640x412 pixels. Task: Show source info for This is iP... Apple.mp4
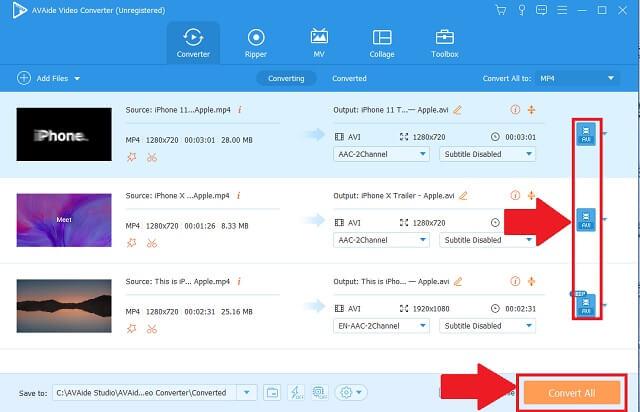(x=239, y=281)
